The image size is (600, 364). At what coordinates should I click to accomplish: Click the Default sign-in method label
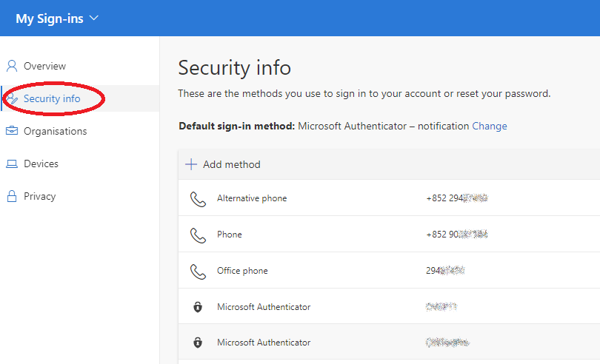click(237, 127)
